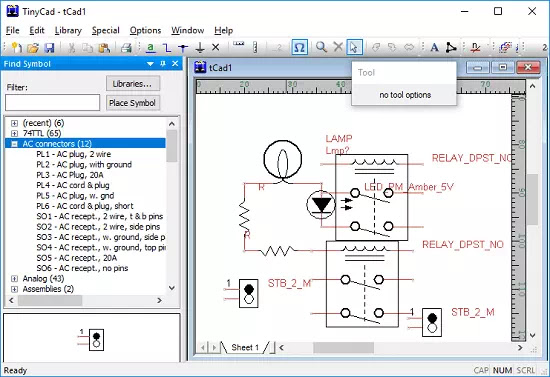
Task: Collapse the AC connectors (12) node
Action: 14,144
